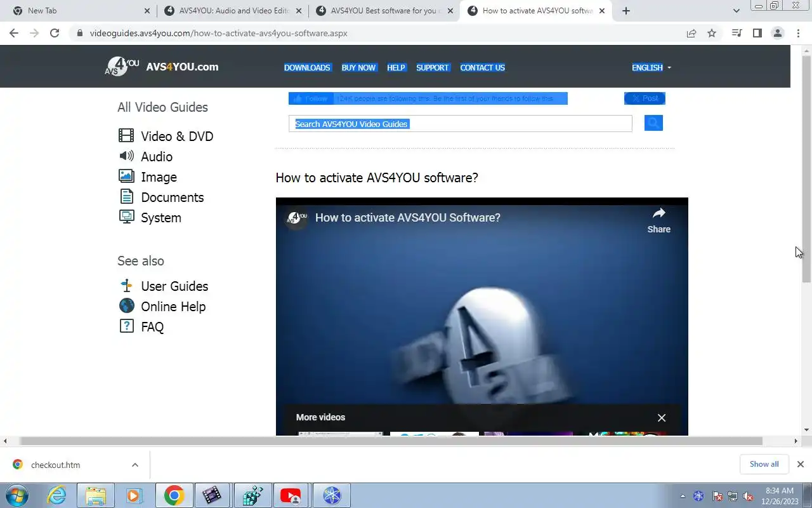This screenshot has width=812, height=508.
Task: Click the Video & DVD film icon
Action: (126, 135)
